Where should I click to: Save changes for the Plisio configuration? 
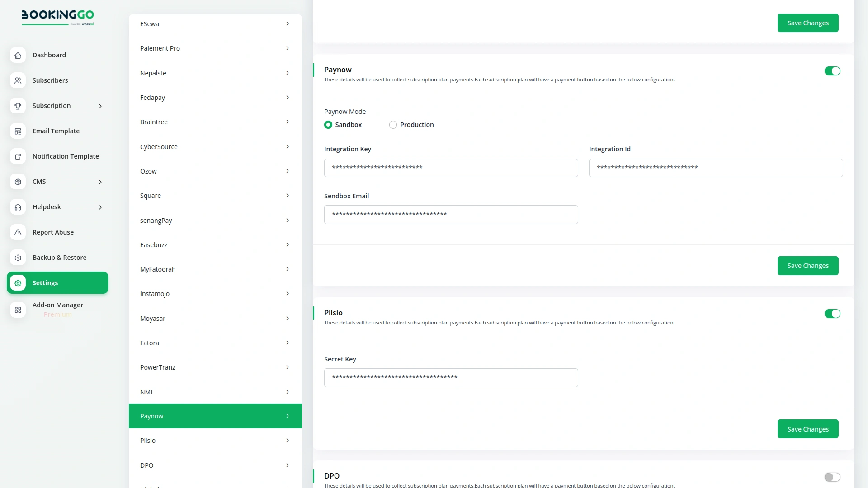tap(808, 429)
